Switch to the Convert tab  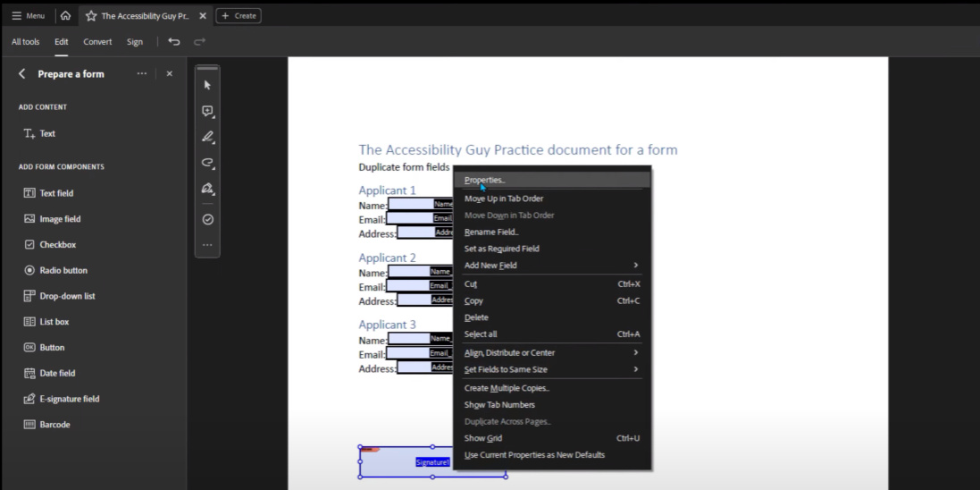(97, 41)
